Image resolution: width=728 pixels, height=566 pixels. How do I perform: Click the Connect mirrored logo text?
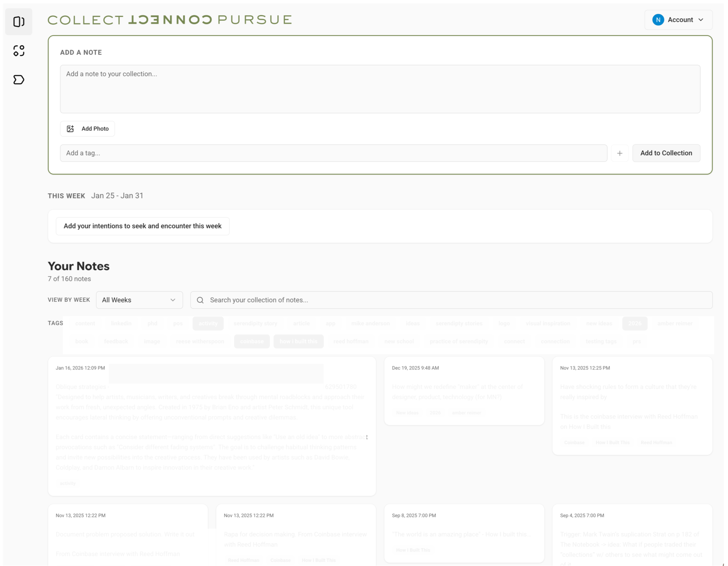click(170, 20)
